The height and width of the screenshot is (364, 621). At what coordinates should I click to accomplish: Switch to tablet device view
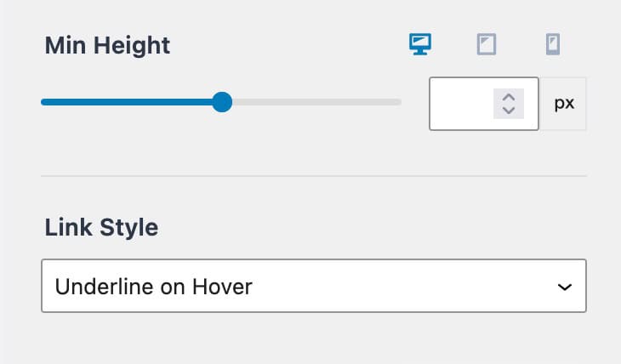[486, 44]
